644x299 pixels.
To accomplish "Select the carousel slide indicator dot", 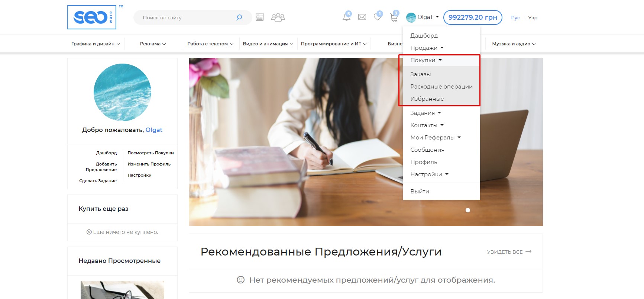I will point(468,210).
